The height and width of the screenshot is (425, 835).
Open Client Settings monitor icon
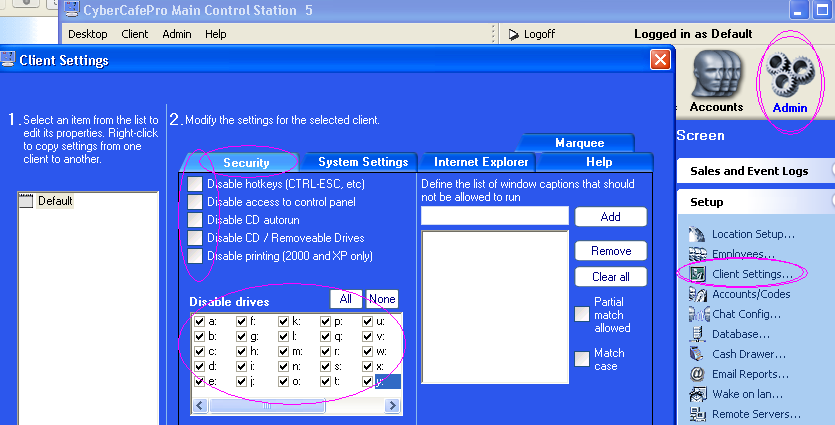pyautogui.click(x=697, y=274)
